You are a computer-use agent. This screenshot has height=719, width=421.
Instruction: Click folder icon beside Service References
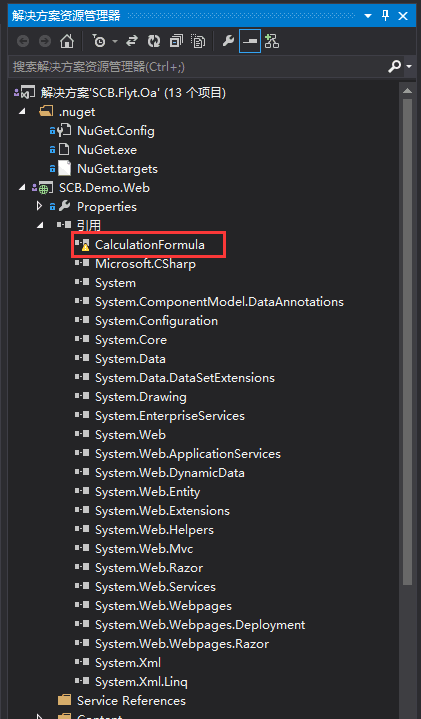[x=64, y=701]
